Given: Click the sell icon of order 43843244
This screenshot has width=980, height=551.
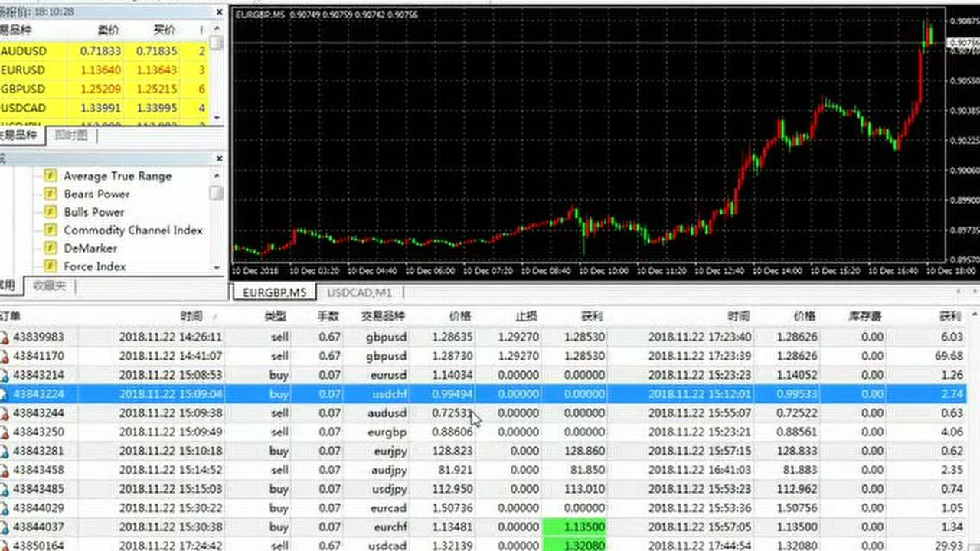Looking at the screenshot, I should 4,413.
